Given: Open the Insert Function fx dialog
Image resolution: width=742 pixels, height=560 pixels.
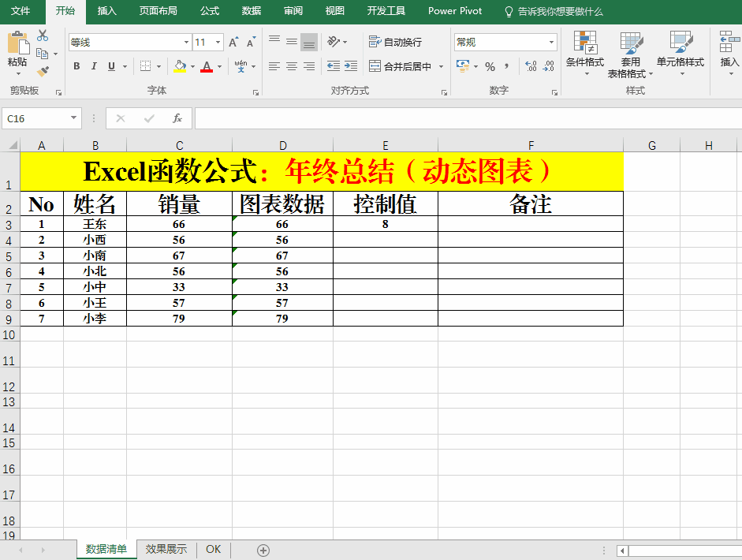Looking at the screenshot, I should (x=177, y=118).
